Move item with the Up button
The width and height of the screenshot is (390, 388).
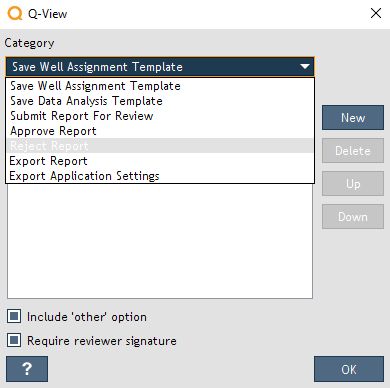[353, 183]
